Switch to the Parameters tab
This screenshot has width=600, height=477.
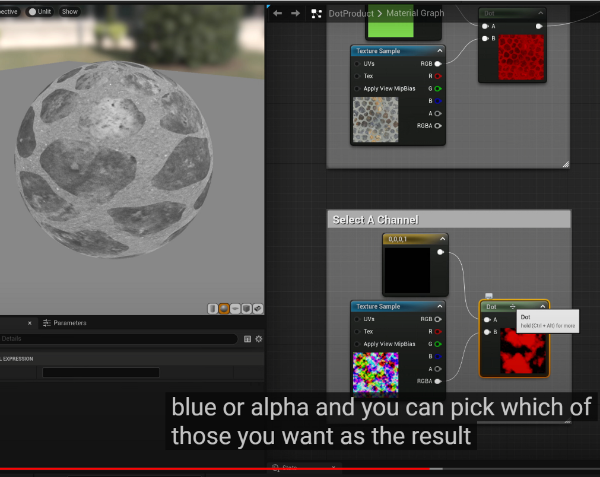pos(65,323)
